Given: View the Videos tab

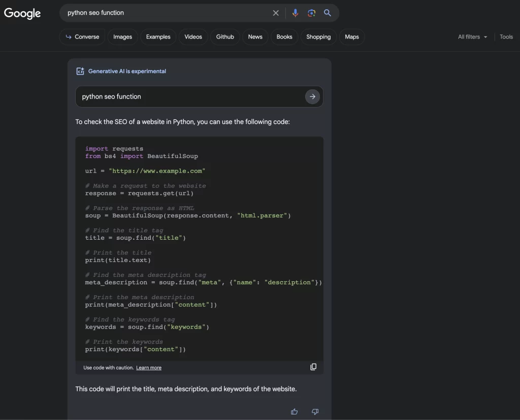Looking at the screenshot, I should [x=193, y=37].
